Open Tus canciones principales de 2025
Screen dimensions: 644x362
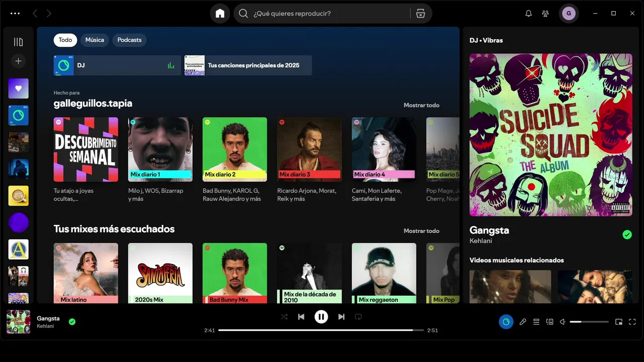pos(248,65)
